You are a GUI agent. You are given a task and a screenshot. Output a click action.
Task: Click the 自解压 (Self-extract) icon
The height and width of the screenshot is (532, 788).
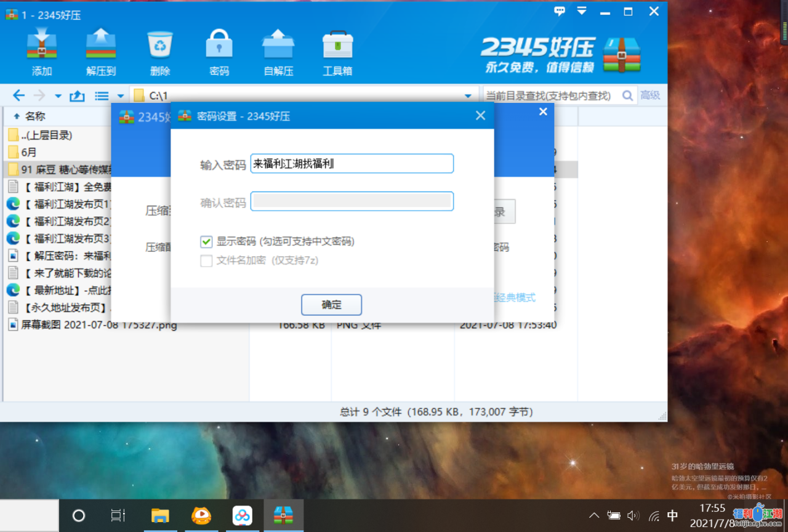pyautogui.click(x=278, y=46)
